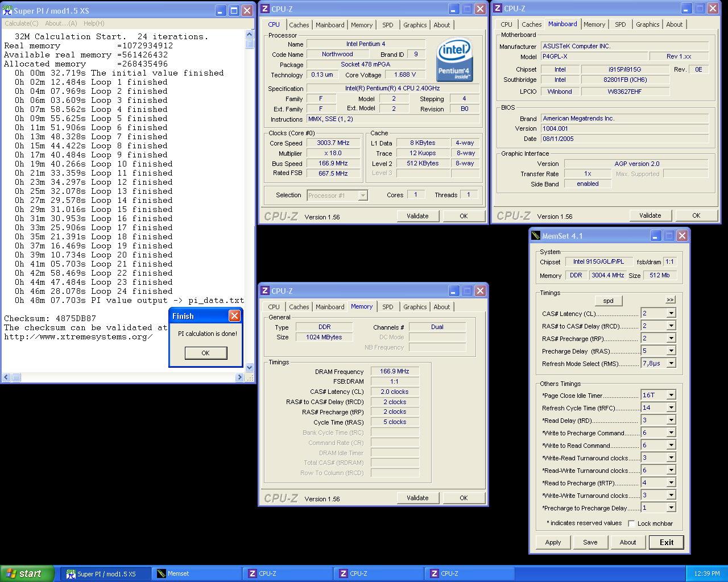Open the Calculate(C) menu in Super PI
728x582 pixels.
tap(22, 23)
